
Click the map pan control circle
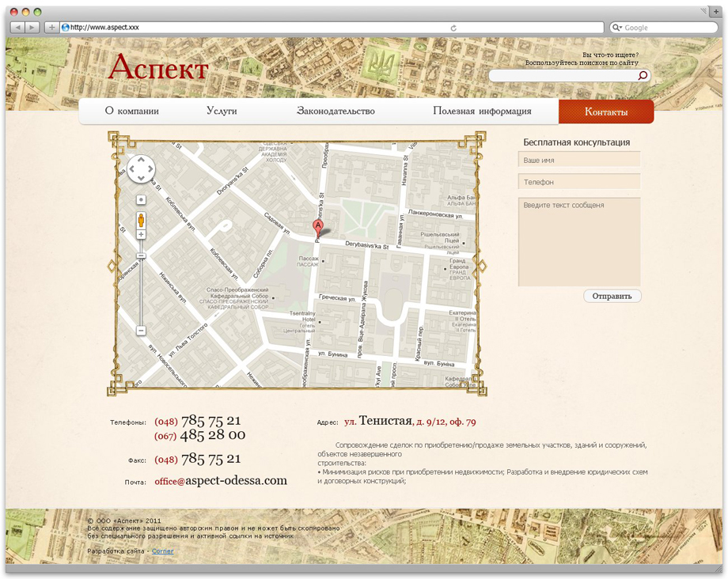[x=141, y=168]
